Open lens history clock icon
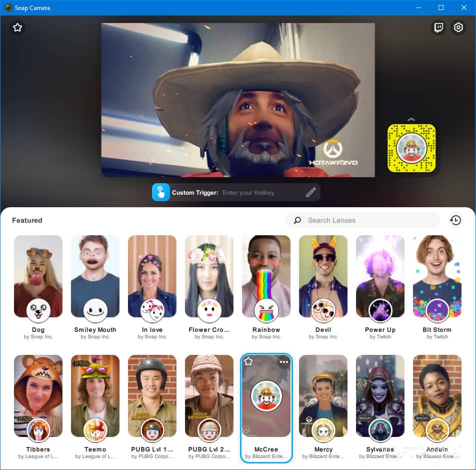 pos(455,220)
